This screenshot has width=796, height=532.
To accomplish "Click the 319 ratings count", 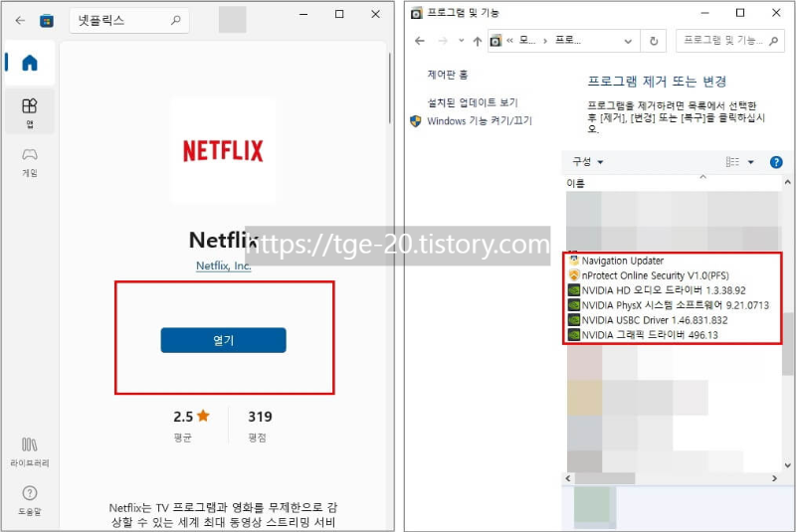I will pos(260,417).
